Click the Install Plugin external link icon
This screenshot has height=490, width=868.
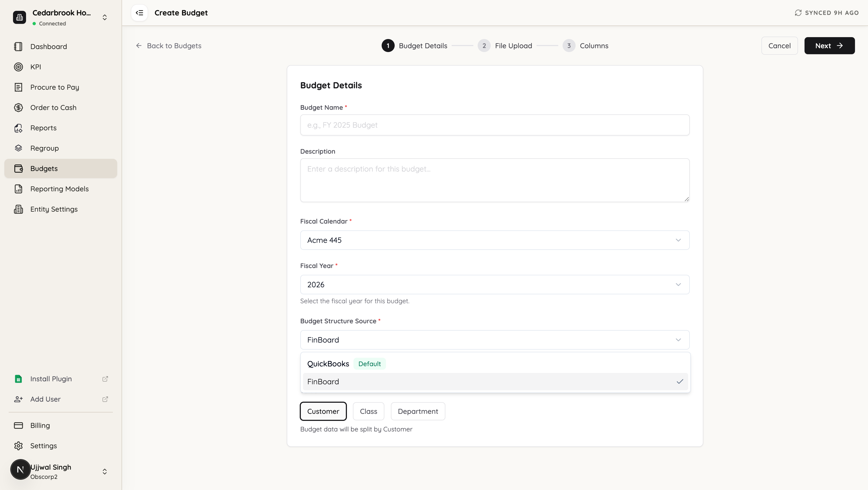pyautogui.click(x=105, y=379)
